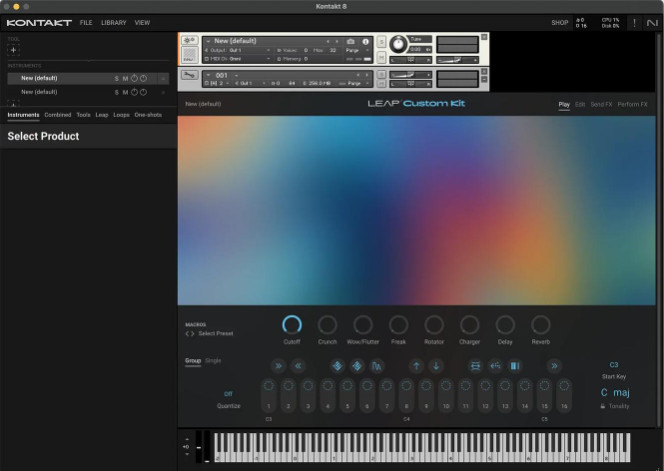Solo the second New (default) instrument in sidebar
The image size is (664, 471).
tap(116, 92)
